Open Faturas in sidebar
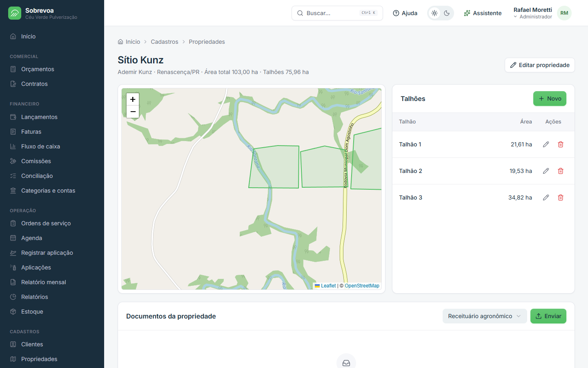The height and width of the screenshot is (368, 588). [x=52, y=132]
